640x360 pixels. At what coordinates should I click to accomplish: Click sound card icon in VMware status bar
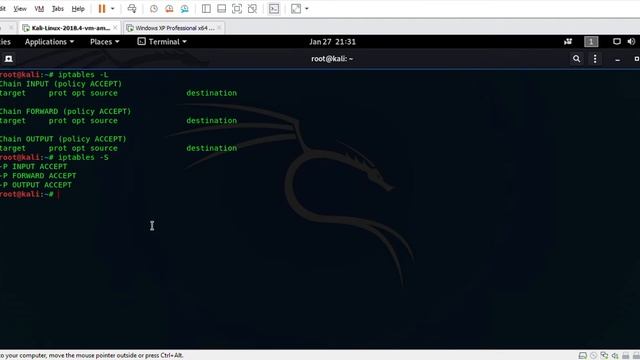click(x=615, y=356)
